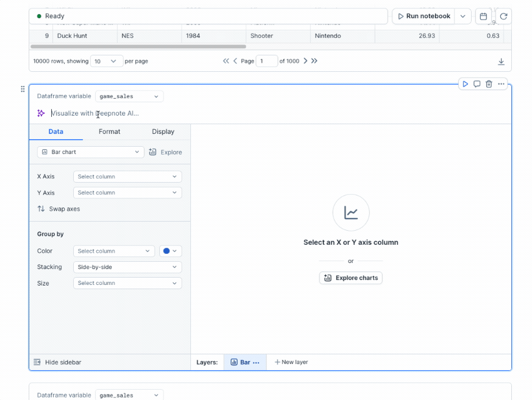
Task: Open the X Axis column dropdown
Action: click(x=127, y=177)
